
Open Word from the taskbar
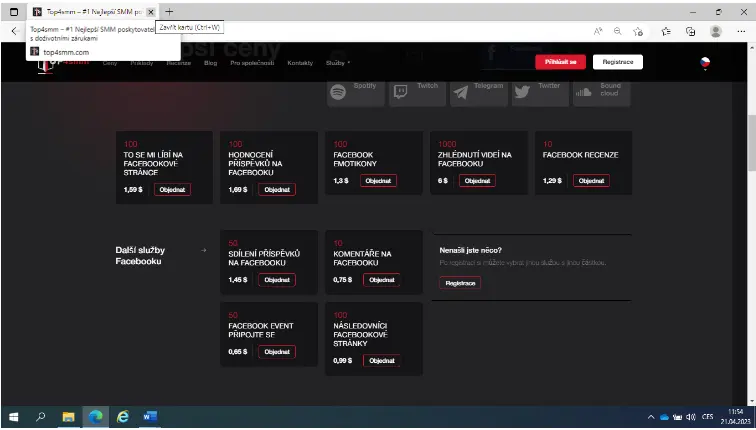tap(150, 417)
